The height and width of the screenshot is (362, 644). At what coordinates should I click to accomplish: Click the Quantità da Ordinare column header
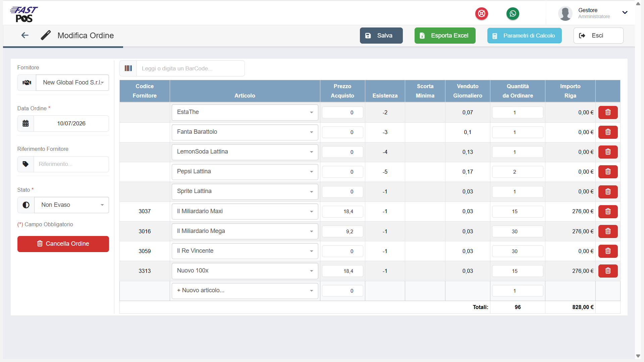(x=518, y=91)
